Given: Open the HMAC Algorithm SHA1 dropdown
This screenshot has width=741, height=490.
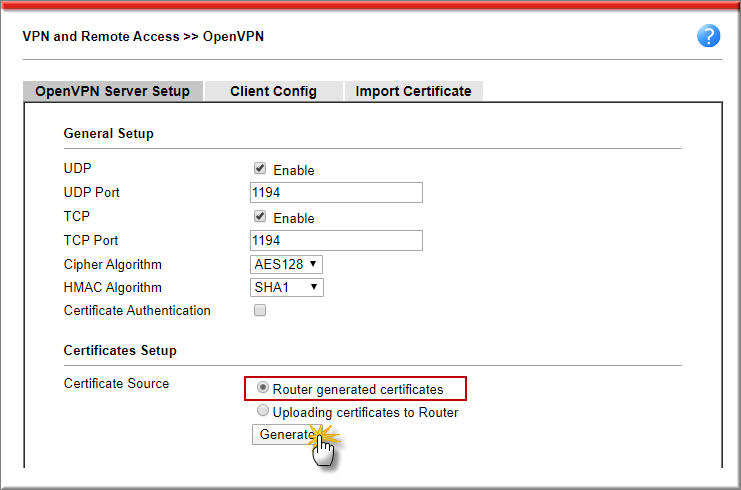Looking at the screenshot, I should pyautogui.click(x=287, y=287).
